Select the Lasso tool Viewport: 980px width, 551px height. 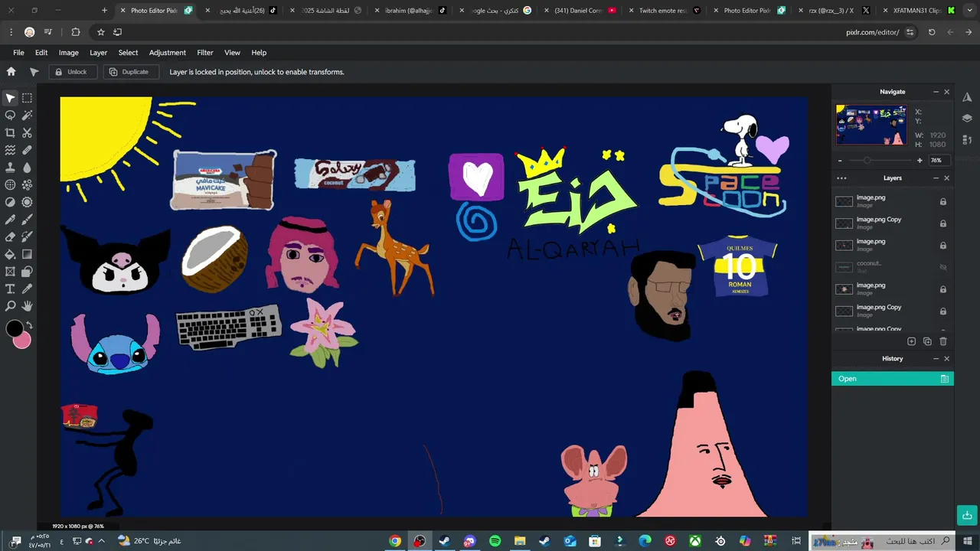10,116
